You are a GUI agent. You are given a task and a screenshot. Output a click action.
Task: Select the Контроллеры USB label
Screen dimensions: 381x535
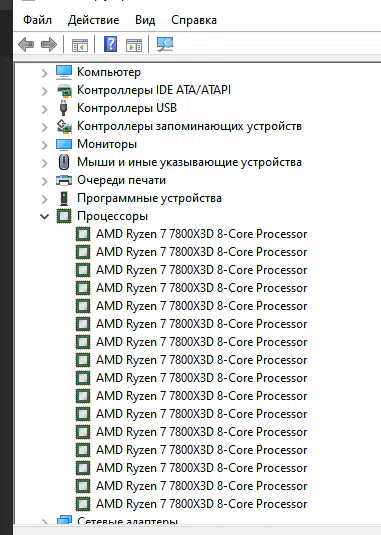(x=127, y=108)
